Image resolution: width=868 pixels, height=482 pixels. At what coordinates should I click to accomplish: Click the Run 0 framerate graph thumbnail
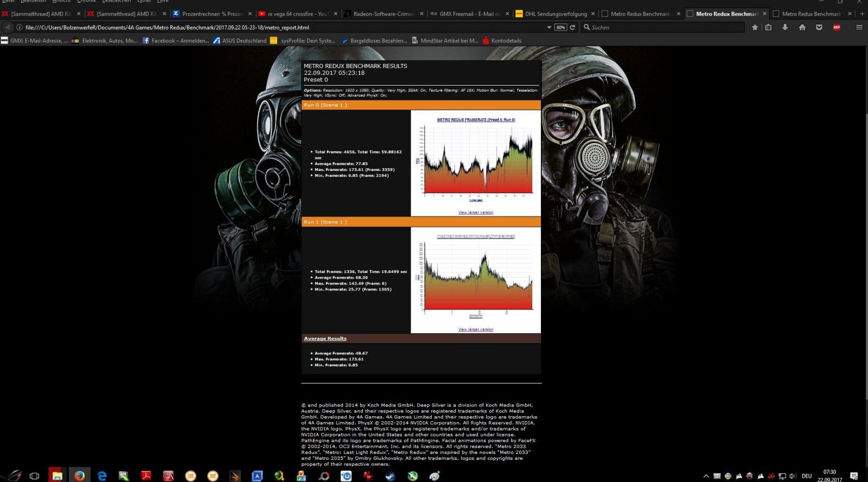(x=476, y=160)
